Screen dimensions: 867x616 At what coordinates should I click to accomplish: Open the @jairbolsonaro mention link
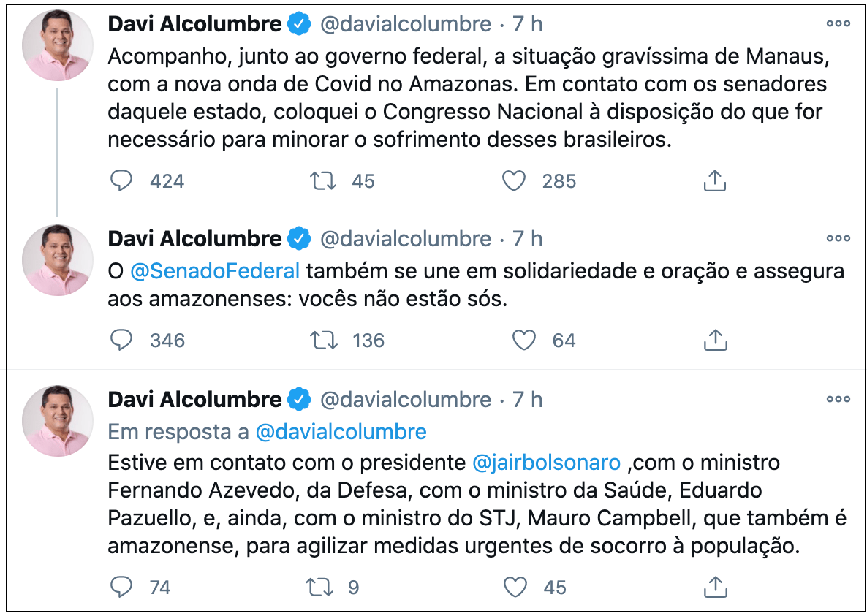(x=547, y=463)
